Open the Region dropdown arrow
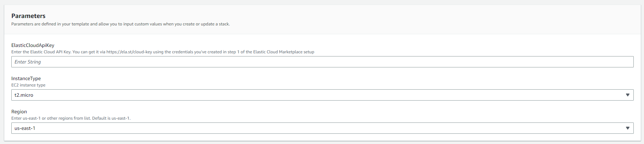The image size is (644, 144). tap(627, 128)
